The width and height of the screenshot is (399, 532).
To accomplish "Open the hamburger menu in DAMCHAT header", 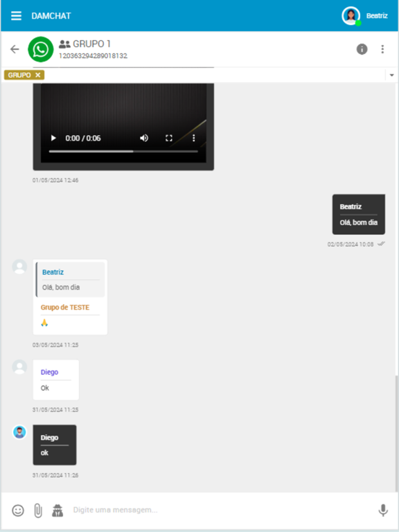I will pyautogui.click(x=17, y=16).
